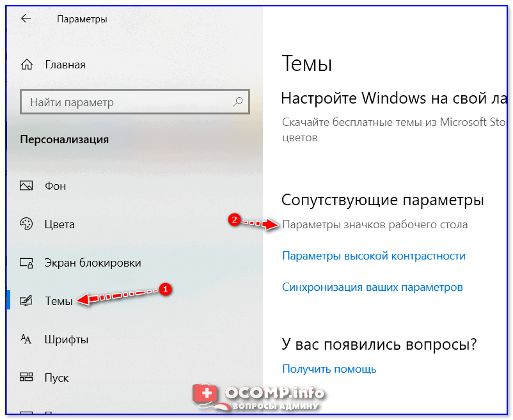Image resolution: width=513 pixels, height=420 pixels.
Task: Click the back arrow icon
Action: pos(26,19)
